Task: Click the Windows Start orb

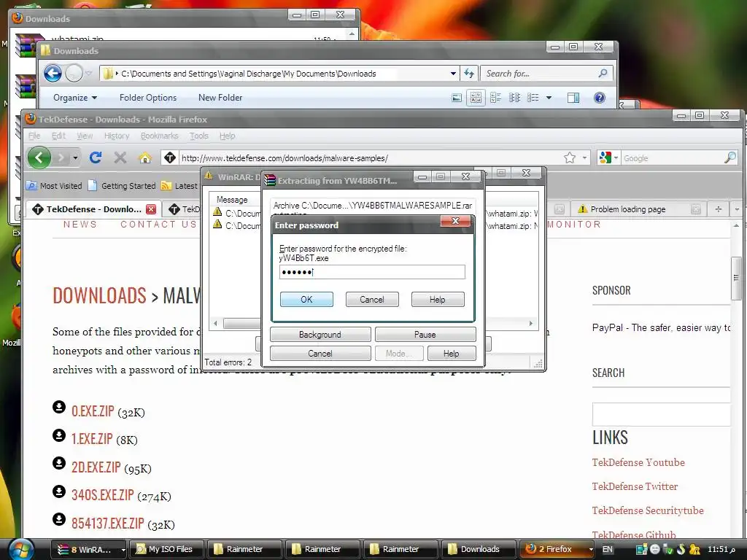Action: (21, 550)
